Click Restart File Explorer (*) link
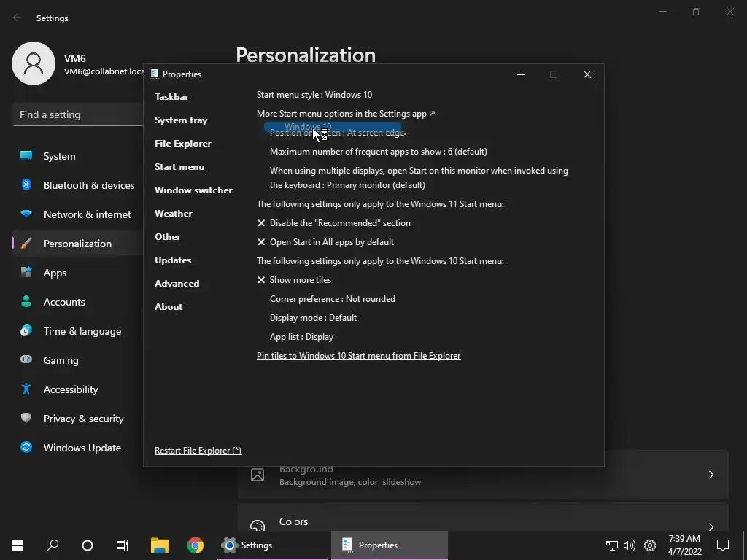This screenshot has height=560, width=747. pyautogui.click(x=198, y=451)
